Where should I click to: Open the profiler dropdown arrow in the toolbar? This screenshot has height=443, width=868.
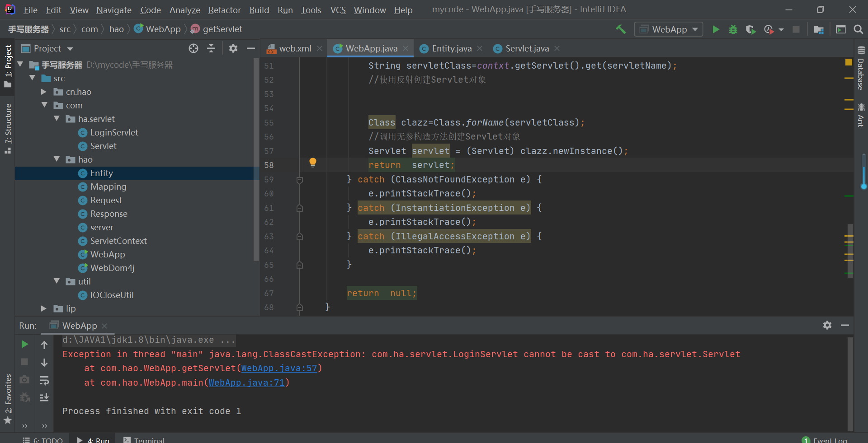pos(781,30)
